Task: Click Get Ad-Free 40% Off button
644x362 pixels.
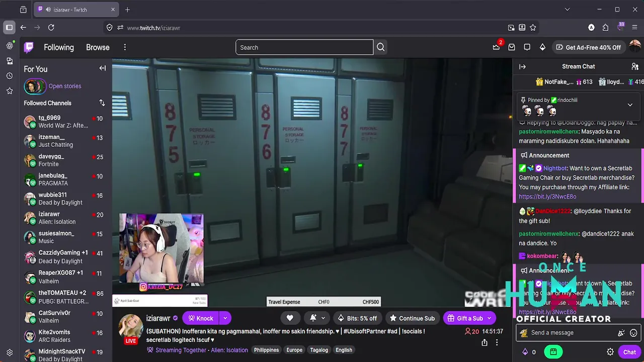Action: pyautogui.click(x=588, y=47)
